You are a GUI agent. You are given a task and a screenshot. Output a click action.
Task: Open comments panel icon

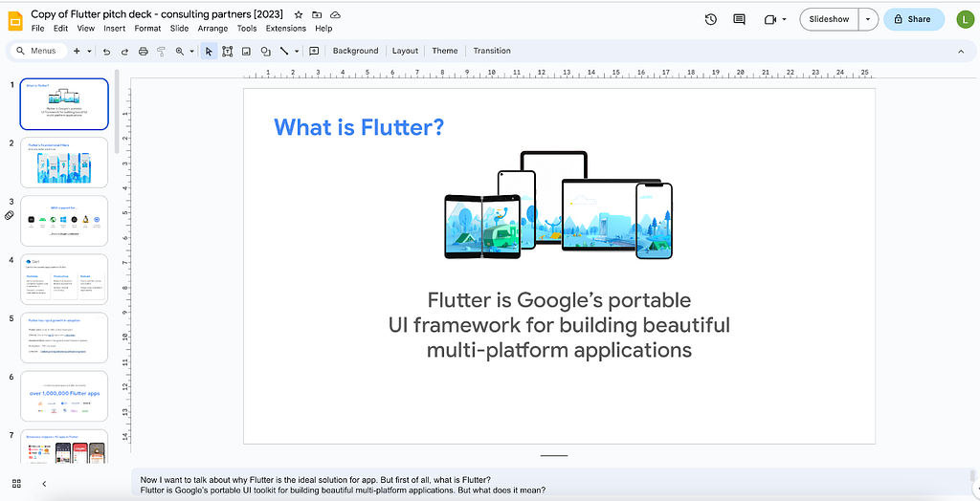(740, 19)
